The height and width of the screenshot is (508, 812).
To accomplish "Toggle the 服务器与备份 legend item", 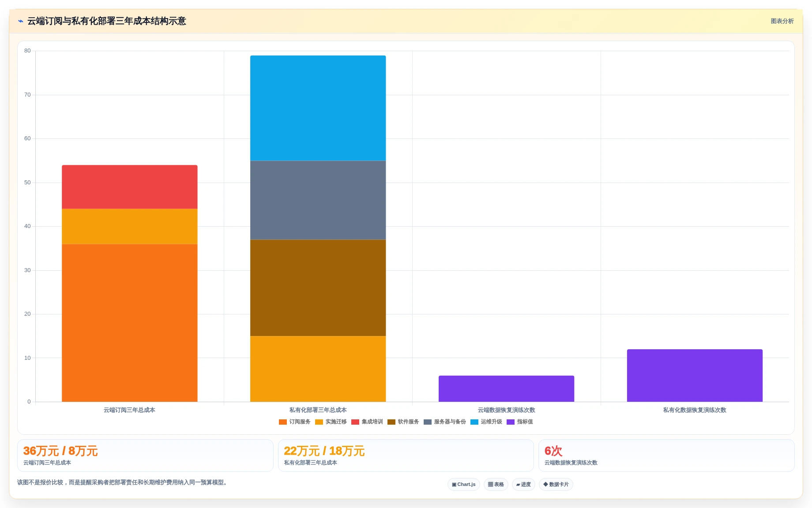I will (445, 422).
